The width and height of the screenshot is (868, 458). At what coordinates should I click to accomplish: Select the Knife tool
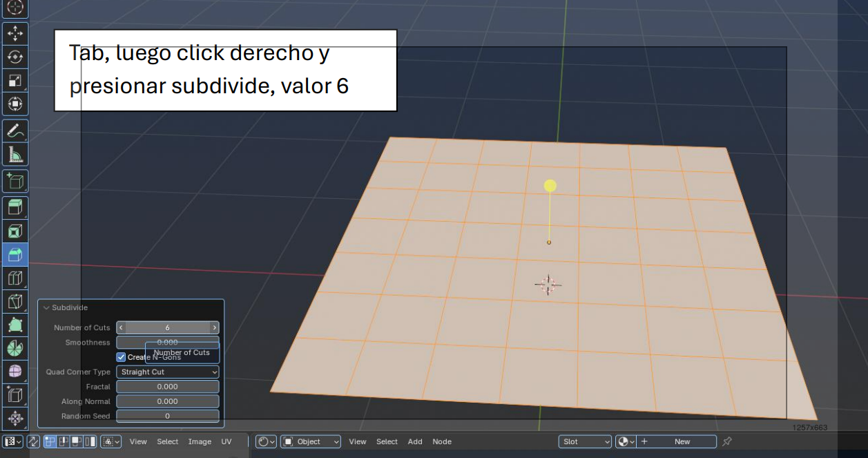point(15,301)
